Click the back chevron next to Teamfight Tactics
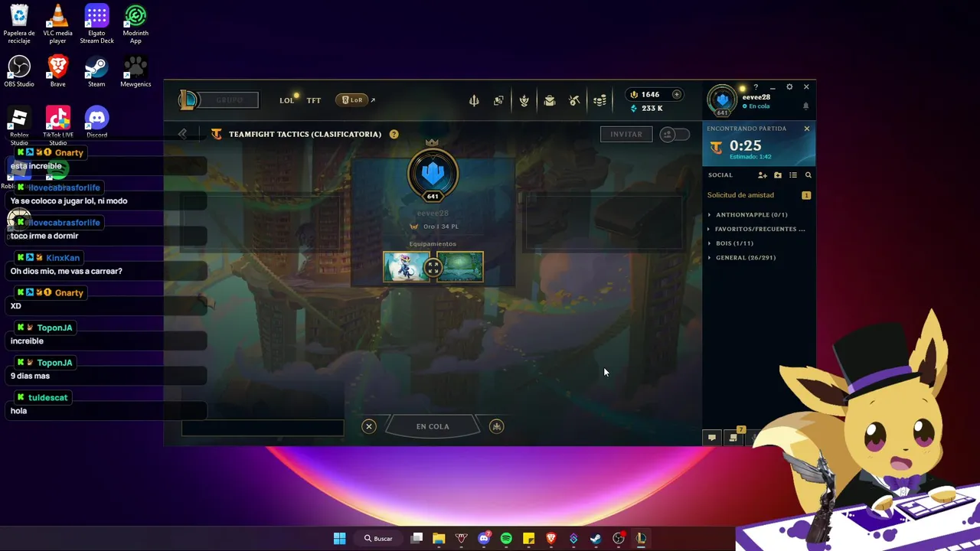This screenshot has width=980, height=551. (x=182, y=134)
